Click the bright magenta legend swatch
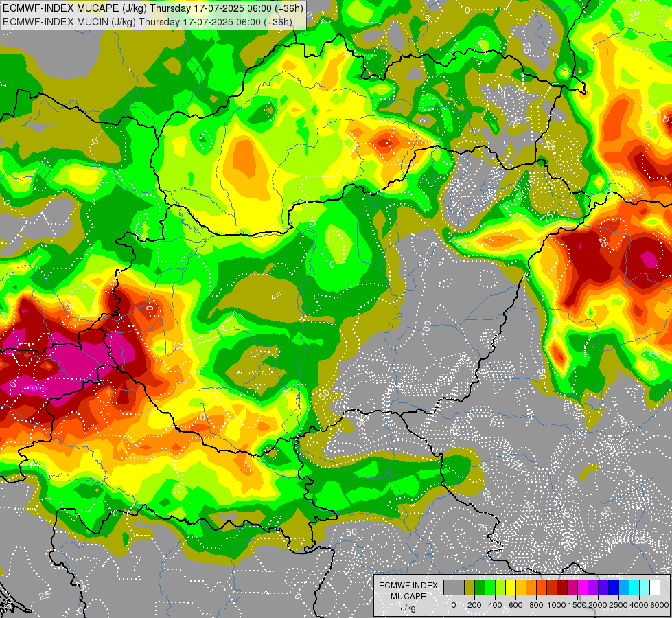The width and height of the screenshot is (672, 618). click(583, 587)
